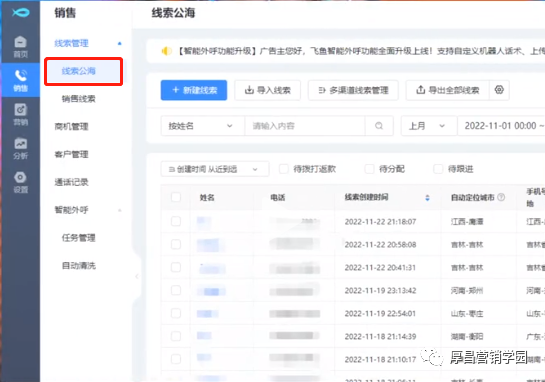Viewport: 545px width, 382px height.
Task: Open the gear settings next to 导出全部线索
Action: (499, 90)
